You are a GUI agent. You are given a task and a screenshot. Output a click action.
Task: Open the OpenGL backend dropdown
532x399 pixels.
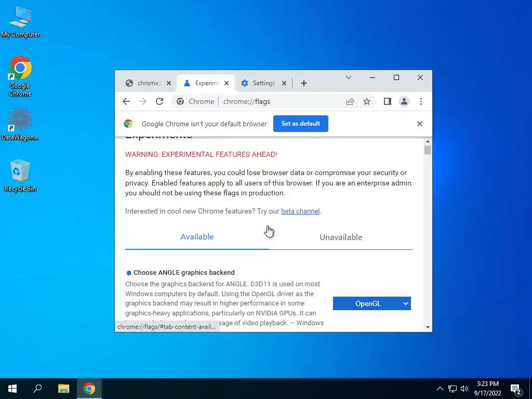(372, 303)
